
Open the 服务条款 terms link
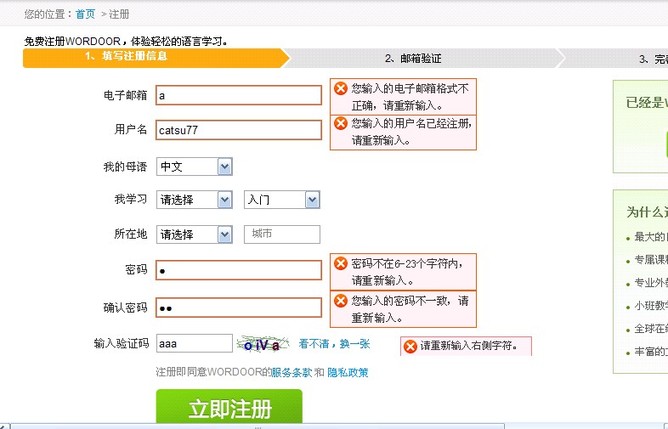click(292, 372)
